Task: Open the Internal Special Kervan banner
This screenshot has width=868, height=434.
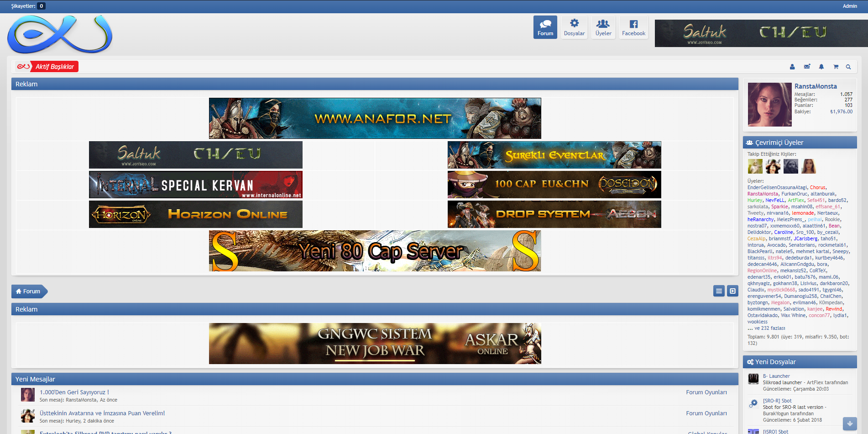Action: (x=196, y=185)
